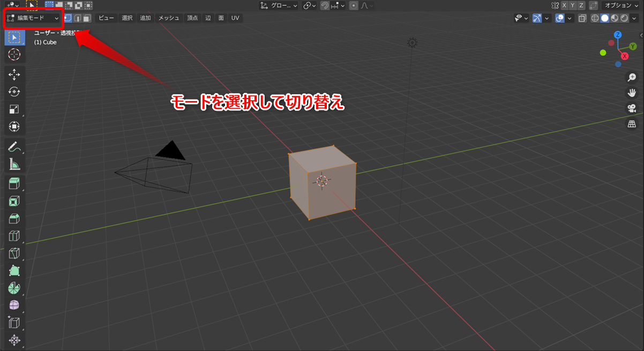Screen dimensions: 644x351
Task: Enable vertex select mode
Action: pyautogui.click(x=68, y=18)
